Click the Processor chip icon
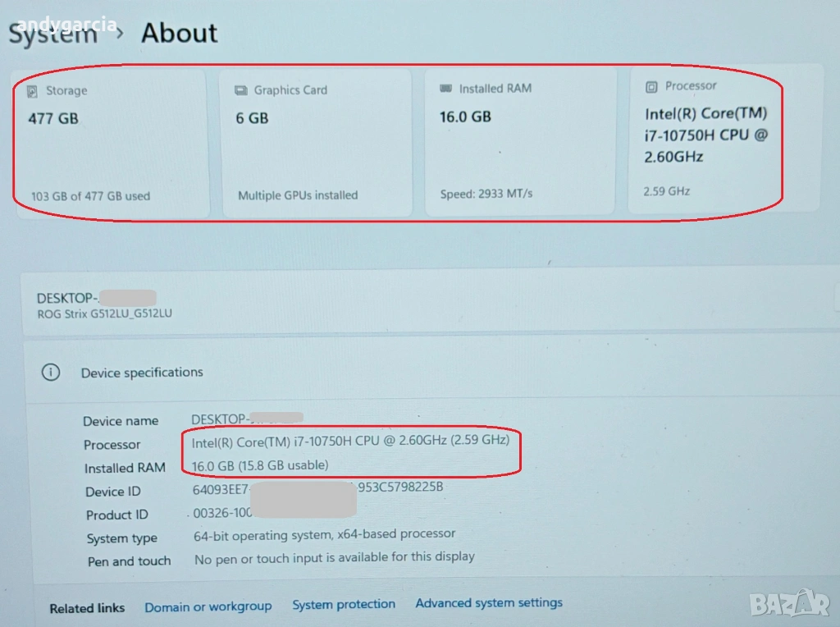Screen dimensions: 840x627 point(651,87)
